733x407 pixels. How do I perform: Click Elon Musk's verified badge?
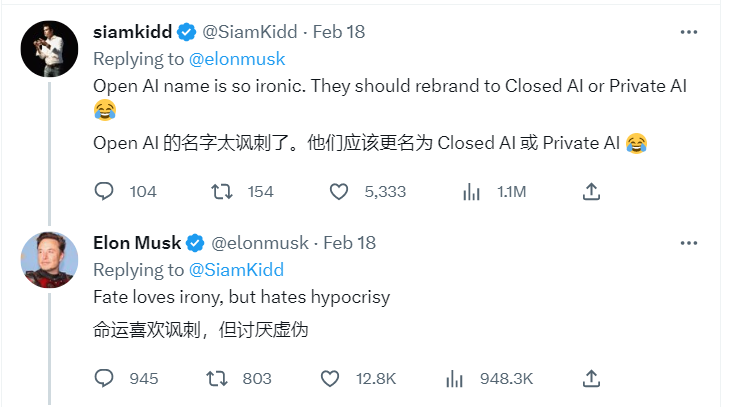197,243
